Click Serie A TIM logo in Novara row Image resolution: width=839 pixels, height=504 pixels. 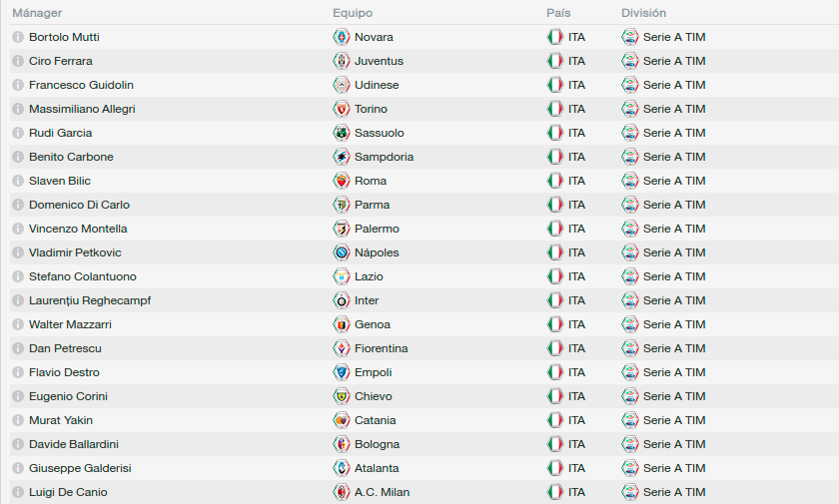(x=630, y=37)
